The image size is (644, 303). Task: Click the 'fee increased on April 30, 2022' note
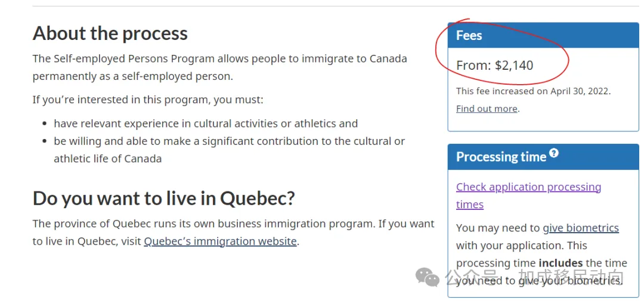point(533,91)
